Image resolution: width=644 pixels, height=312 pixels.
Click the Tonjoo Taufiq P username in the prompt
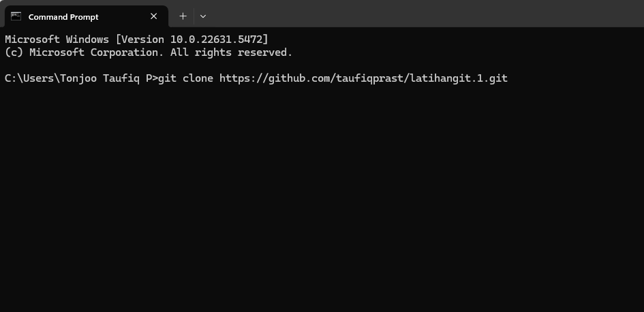[x=106, y=78]
